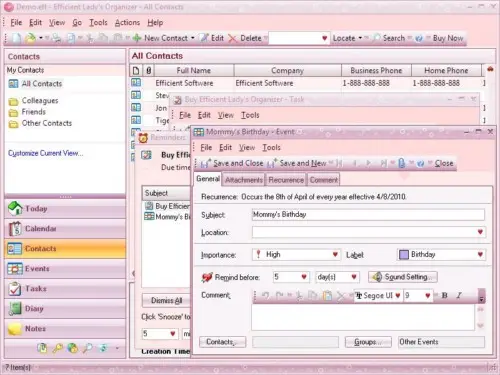
Task: Open the Actions menu
Action: (127, 23)
